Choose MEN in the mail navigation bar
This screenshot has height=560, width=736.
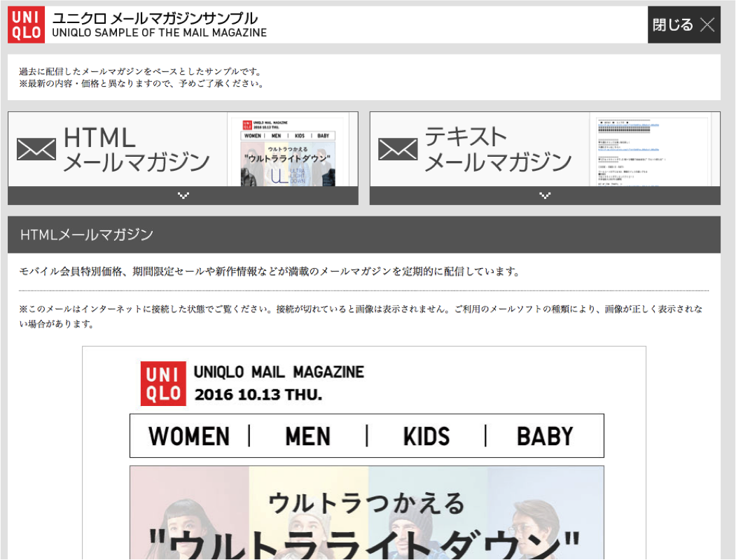[307, 436]
